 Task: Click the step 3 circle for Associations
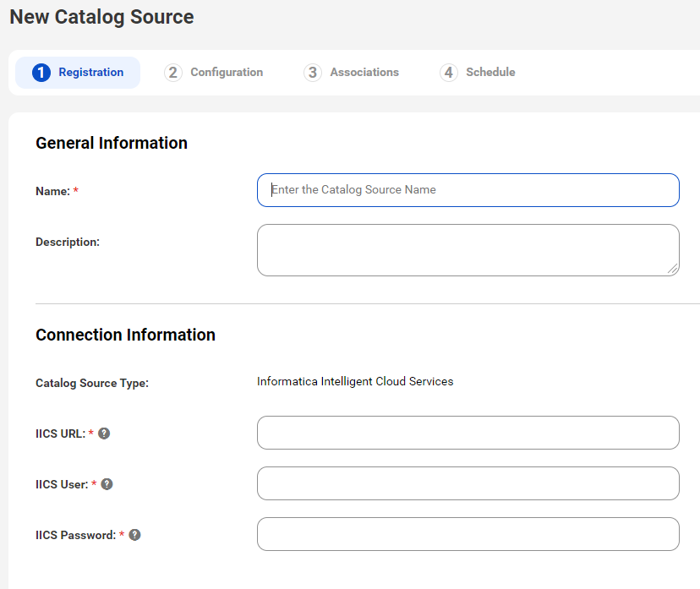pyautogui.click(x=313, y=73)
